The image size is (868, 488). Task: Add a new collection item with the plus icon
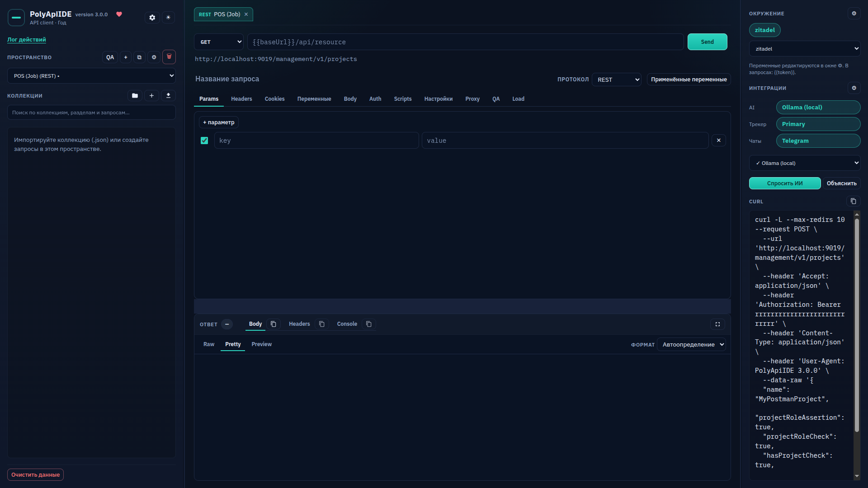click(x=151, y=96)
